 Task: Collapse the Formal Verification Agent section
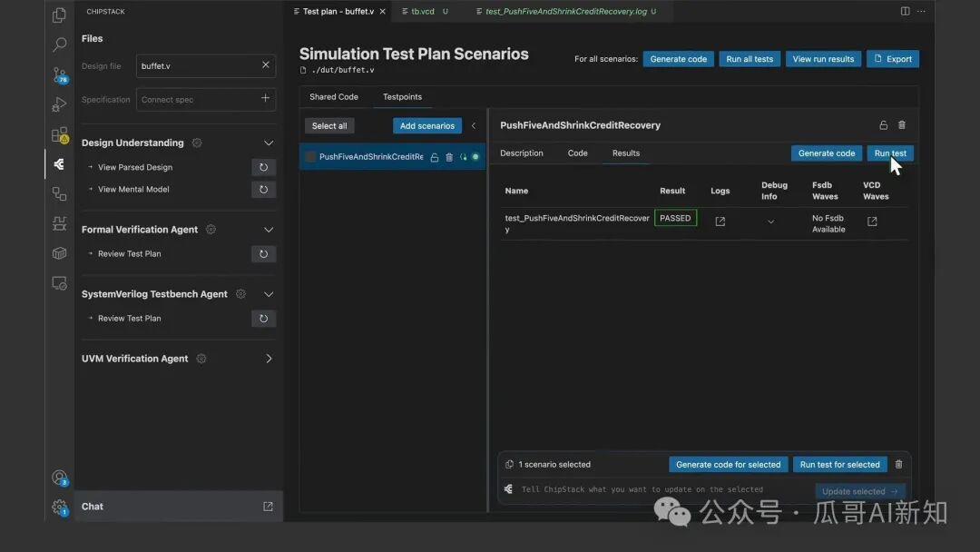tap(268, 230)
